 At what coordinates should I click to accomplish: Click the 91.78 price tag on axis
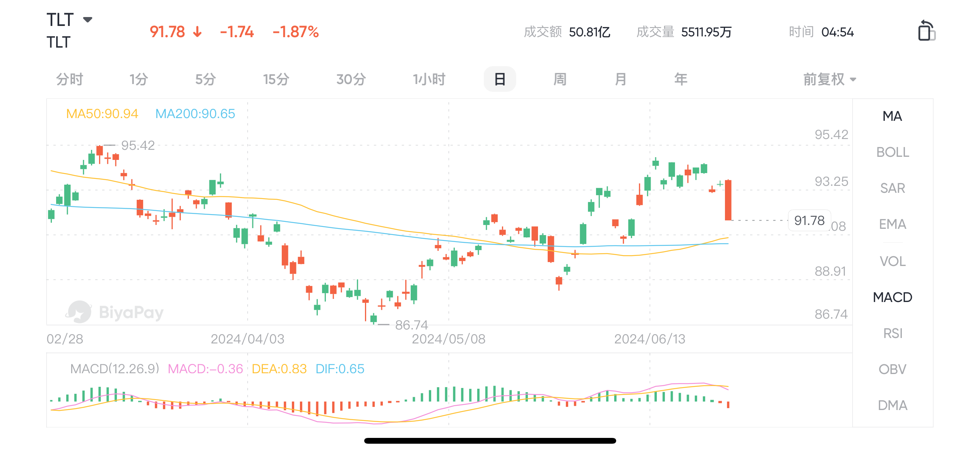click(809, 220)
